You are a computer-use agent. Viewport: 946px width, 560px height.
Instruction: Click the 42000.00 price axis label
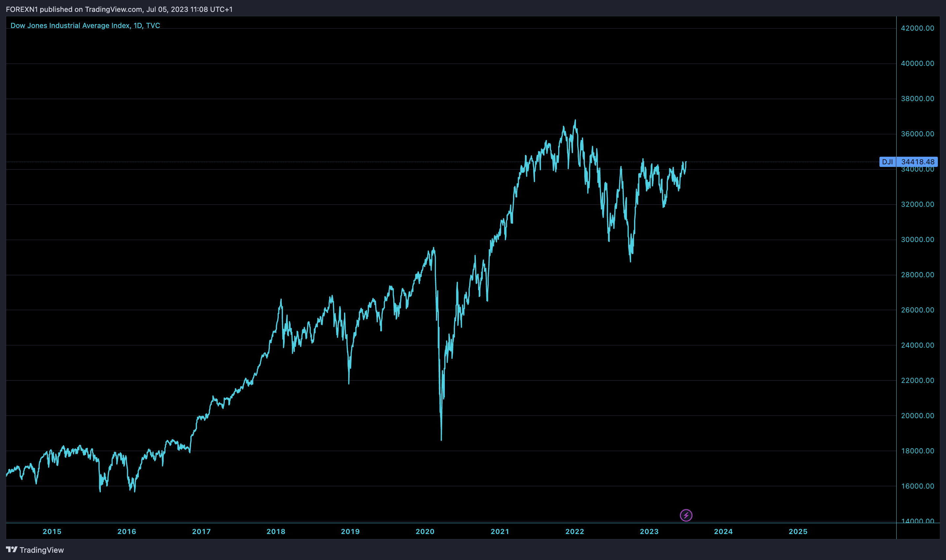(x=918, y=28)
